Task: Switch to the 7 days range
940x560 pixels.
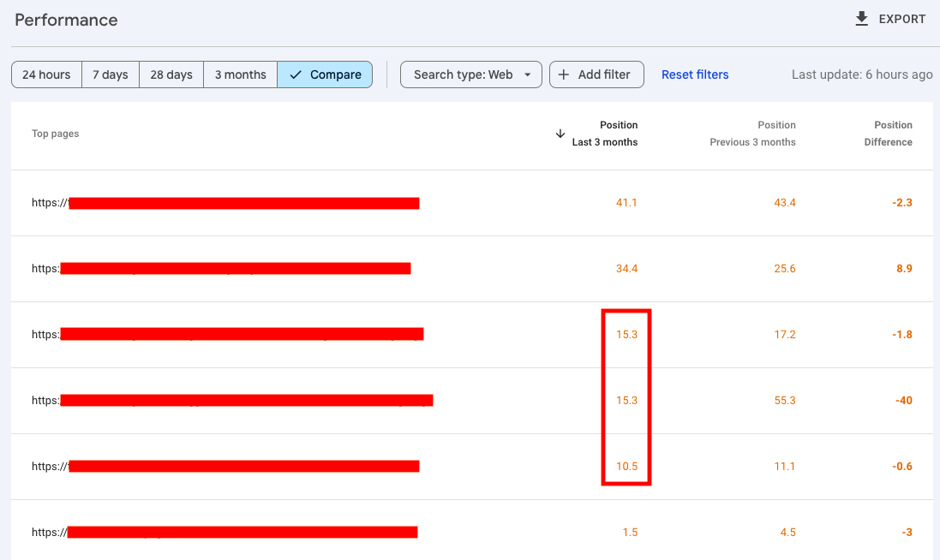Action: pyautogui.click(x=110, y=74)
